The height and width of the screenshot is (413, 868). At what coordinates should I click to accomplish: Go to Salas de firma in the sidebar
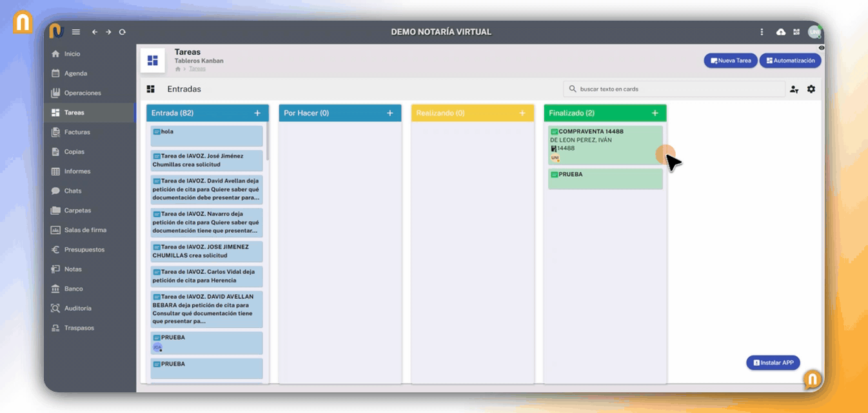[84, 230]
